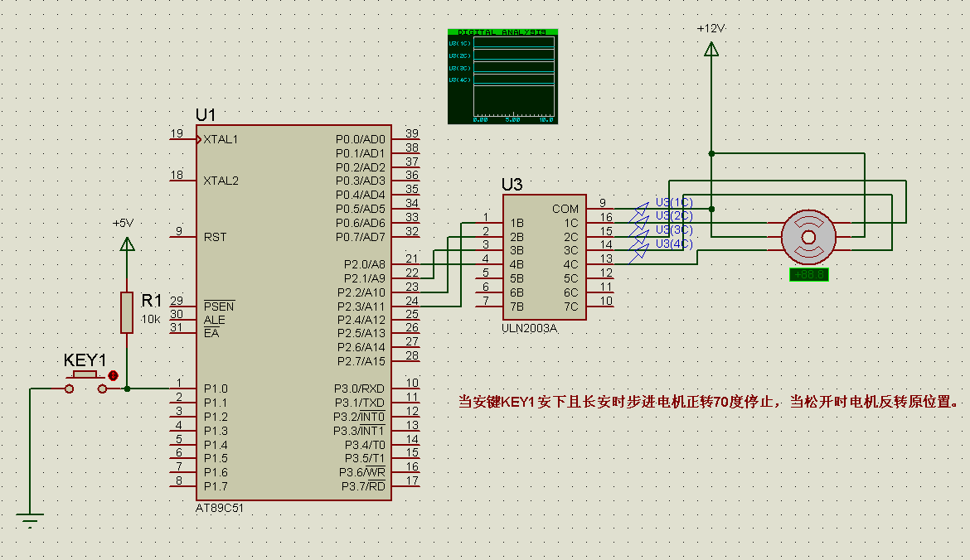Image resolution: width=970 pixels, height=560 pixels.
Task: Click the 7B input pin label on U3
Action: (x=517, y=307)
